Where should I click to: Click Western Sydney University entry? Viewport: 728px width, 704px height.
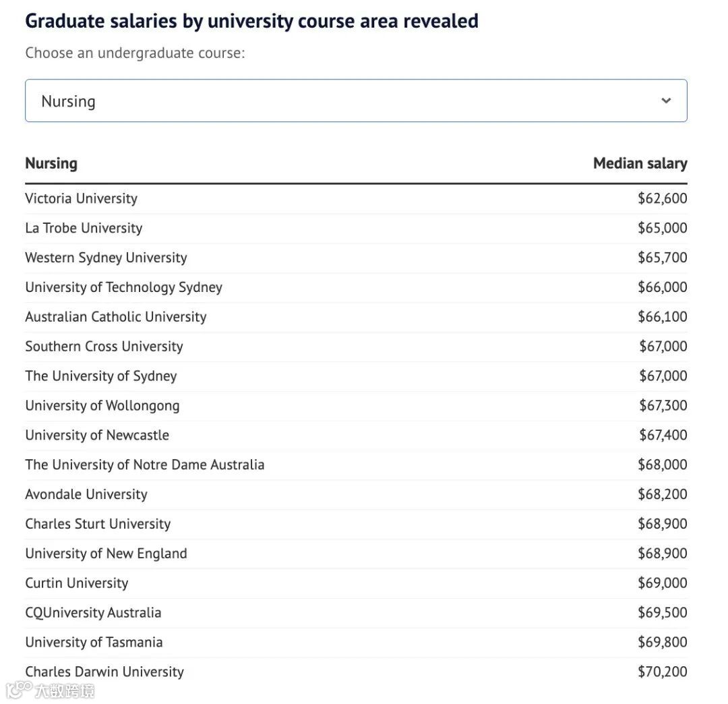tap(106, 258)
